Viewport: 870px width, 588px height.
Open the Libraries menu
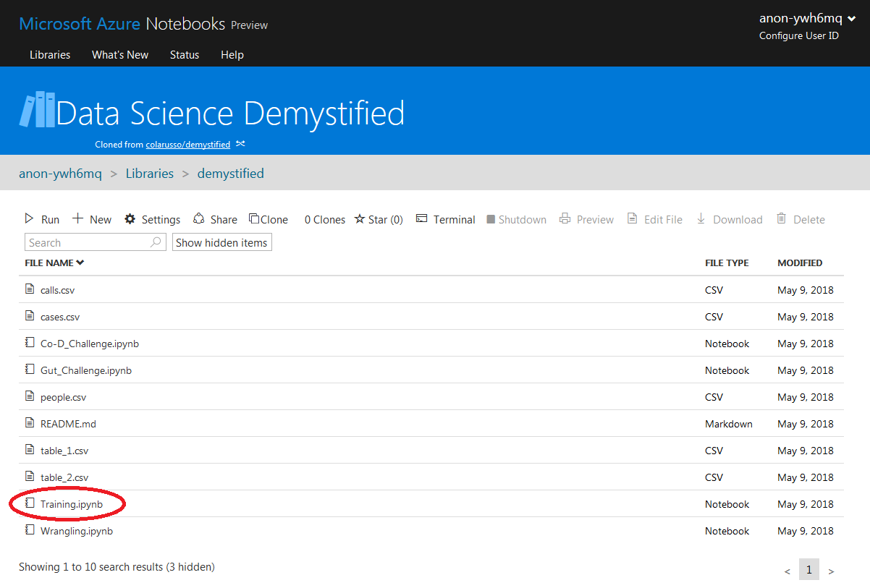[x=50, y=55]
